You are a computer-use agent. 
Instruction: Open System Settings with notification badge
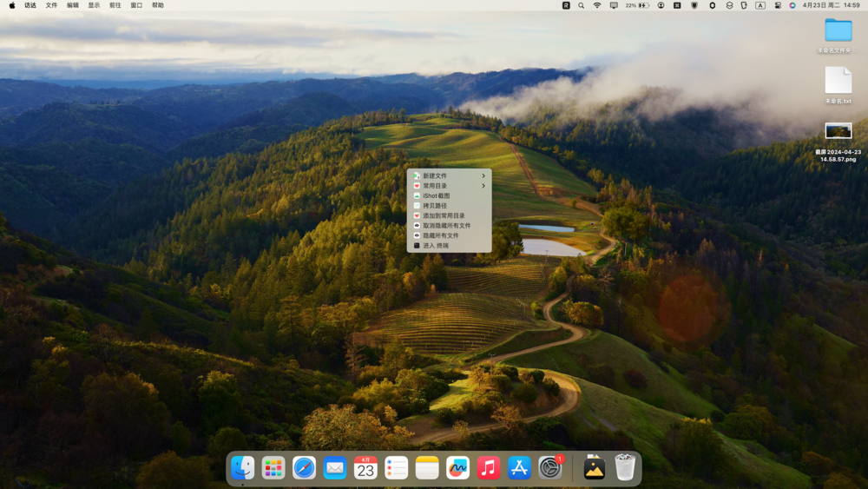click(550, 468)
